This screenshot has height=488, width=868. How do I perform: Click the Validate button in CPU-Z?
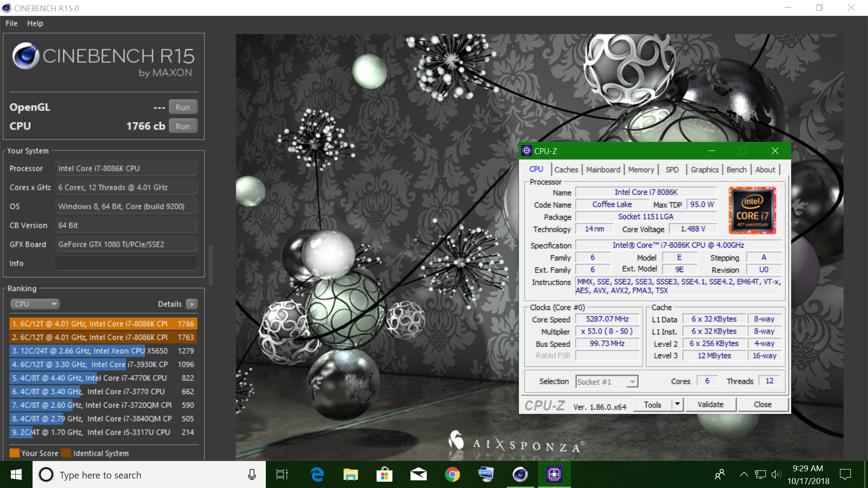click(x=710, y=405)
